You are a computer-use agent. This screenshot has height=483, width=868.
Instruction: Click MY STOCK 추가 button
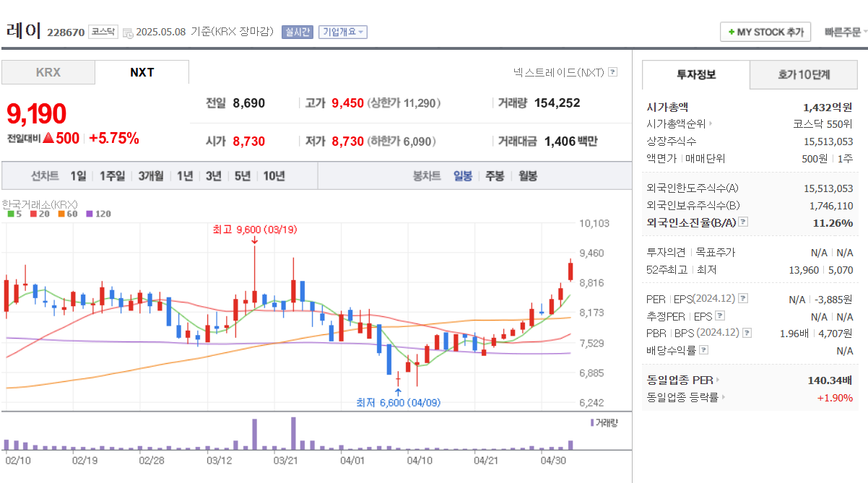(765, 32)
